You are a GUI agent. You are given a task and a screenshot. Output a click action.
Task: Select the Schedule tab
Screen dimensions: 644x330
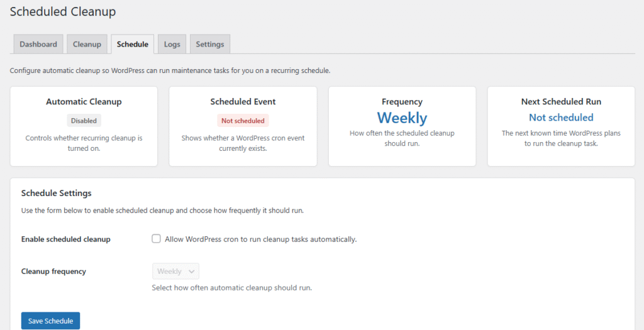click(x=132, y=44)
